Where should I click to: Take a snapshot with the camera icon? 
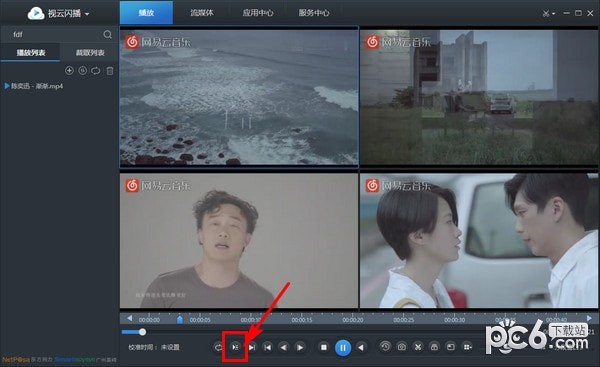(401, 347)
